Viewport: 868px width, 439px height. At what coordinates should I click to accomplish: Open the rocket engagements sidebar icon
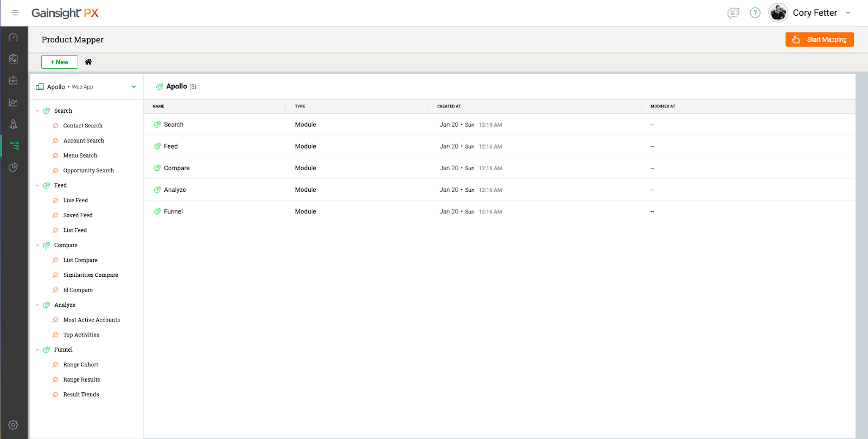coord(14,124)
